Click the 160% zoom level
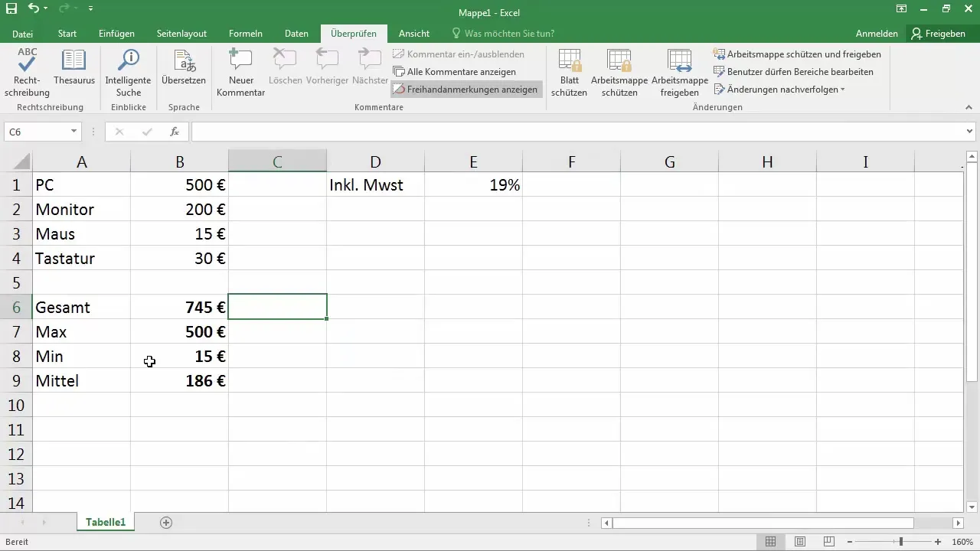The image size is (980, 551). [x=962, y=542]
